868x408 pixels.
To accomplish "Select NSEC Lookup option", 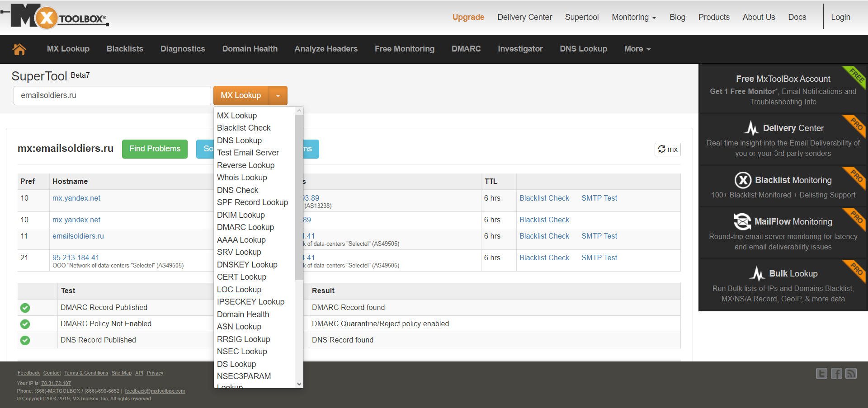I will (x=242, y=352).
